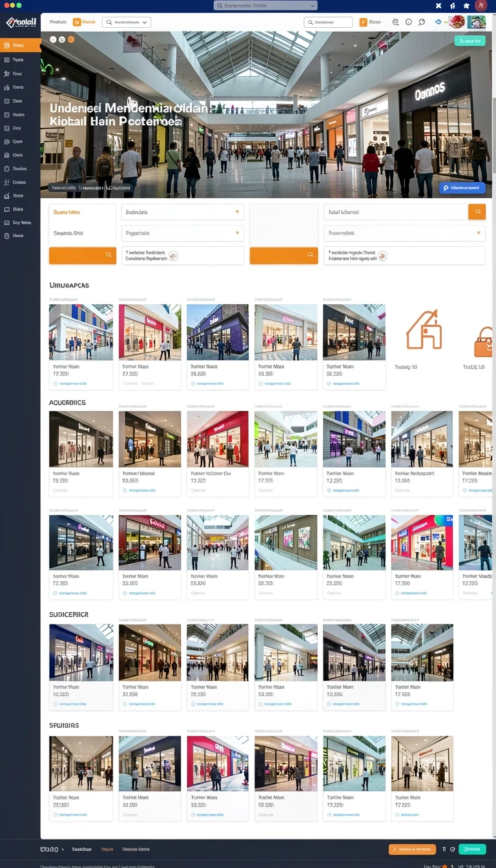
Task: Click the star icon in the title bar
Action: pyautogui.click(x=466, y=5)
